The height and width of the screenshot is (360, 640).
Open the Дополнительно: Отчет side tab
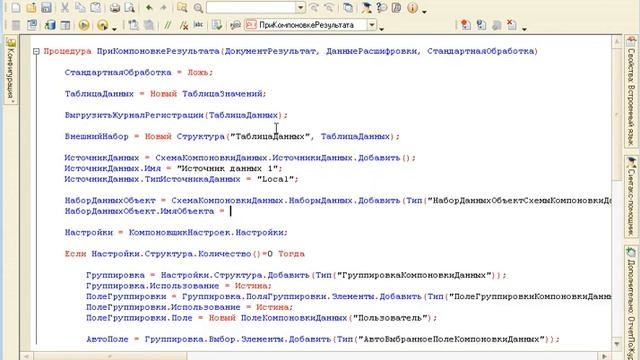[631, 303]
